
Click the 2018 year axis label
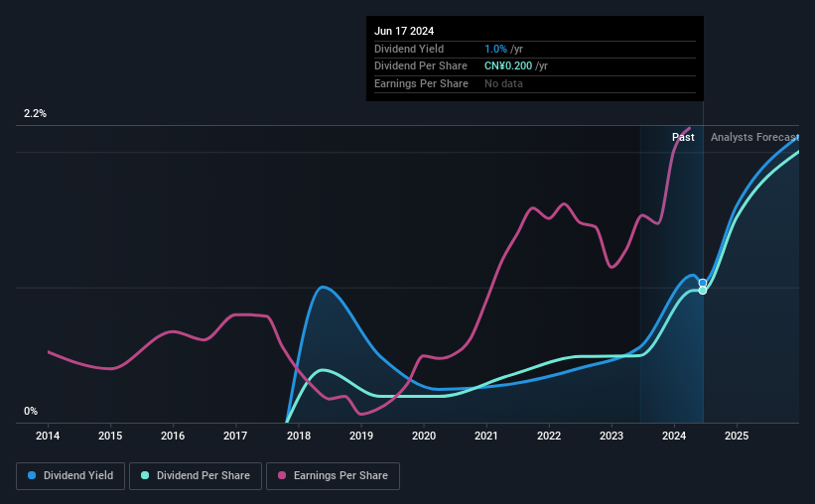(299, 436)
